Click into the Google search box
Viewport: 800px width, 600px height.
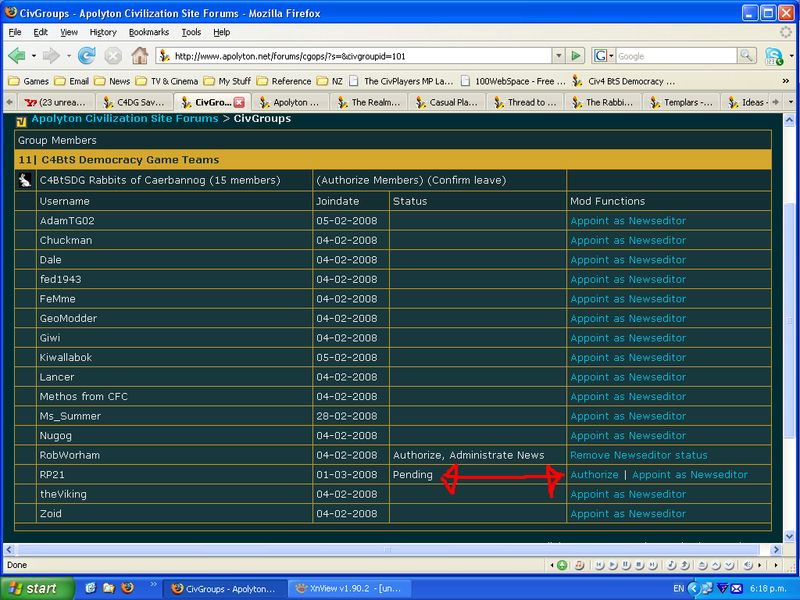click(680, 56)
